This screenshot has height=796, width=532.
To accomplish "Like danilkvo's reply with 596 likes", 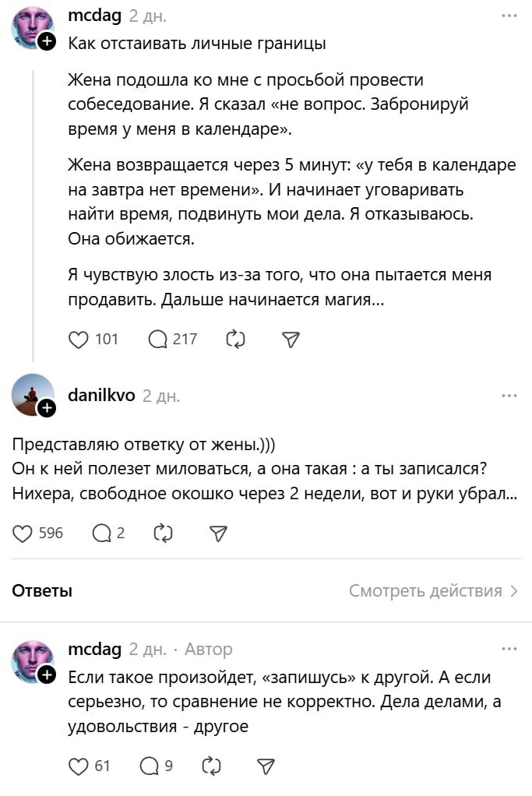I will click(x=24, y=534).
